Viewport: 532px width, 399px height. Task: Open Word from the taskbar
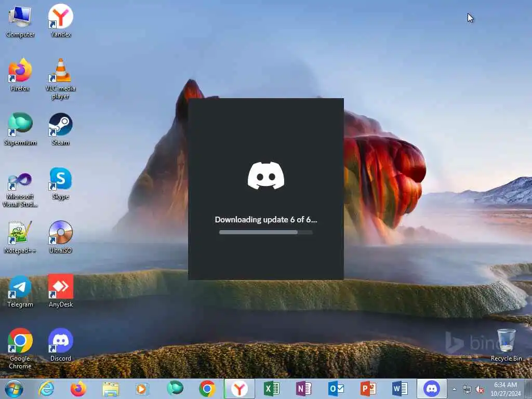[400, 389]
